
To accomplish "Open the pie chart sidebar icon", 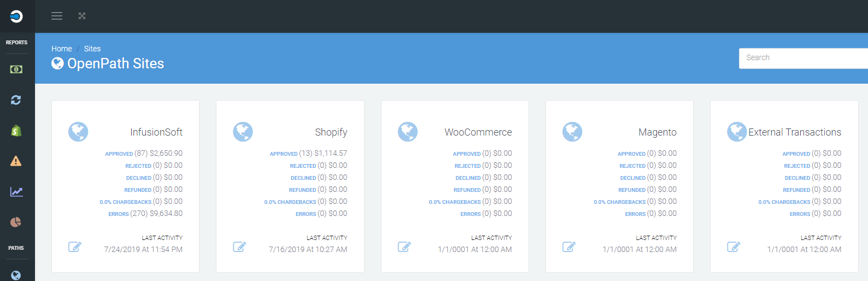I will click(x=16, y=222).
